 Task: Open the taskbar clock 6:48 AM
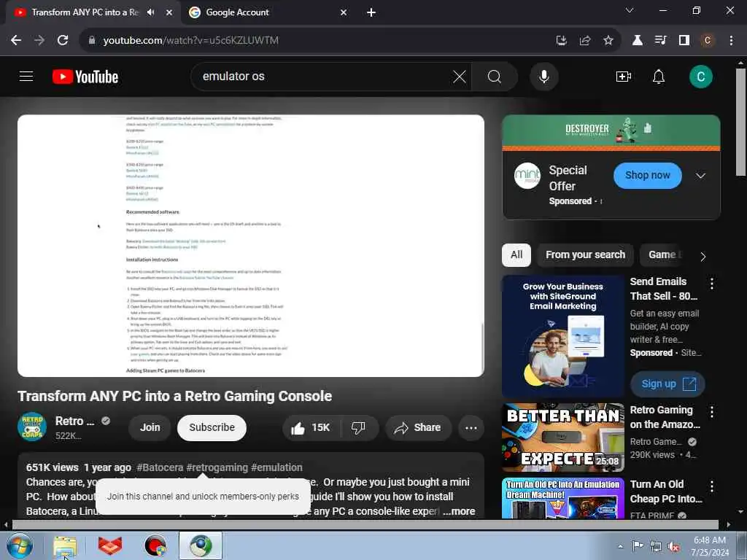click(709, 546)
